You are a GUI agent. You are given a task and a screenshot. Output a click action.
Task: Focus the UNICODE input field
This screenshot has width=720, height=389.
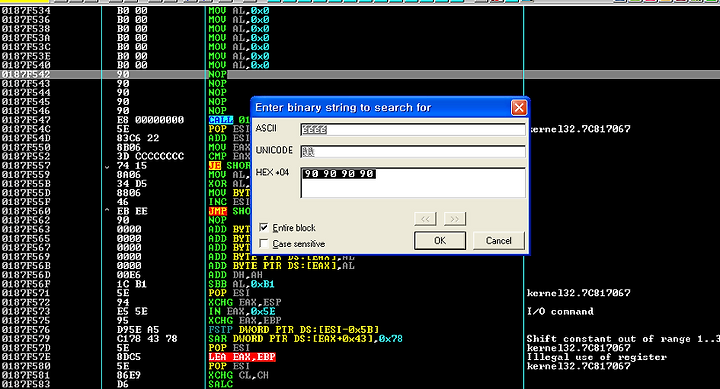(413, 152)
